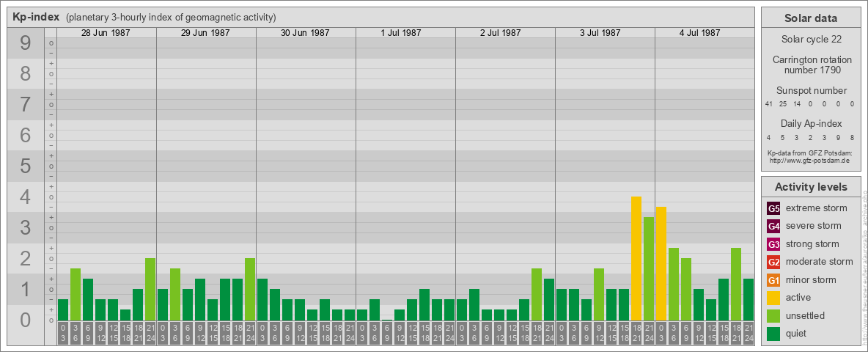The width and height of the screenshot is (868, 352).
Task: Click the Kp-index chart title
Action: tap(36, 17)
